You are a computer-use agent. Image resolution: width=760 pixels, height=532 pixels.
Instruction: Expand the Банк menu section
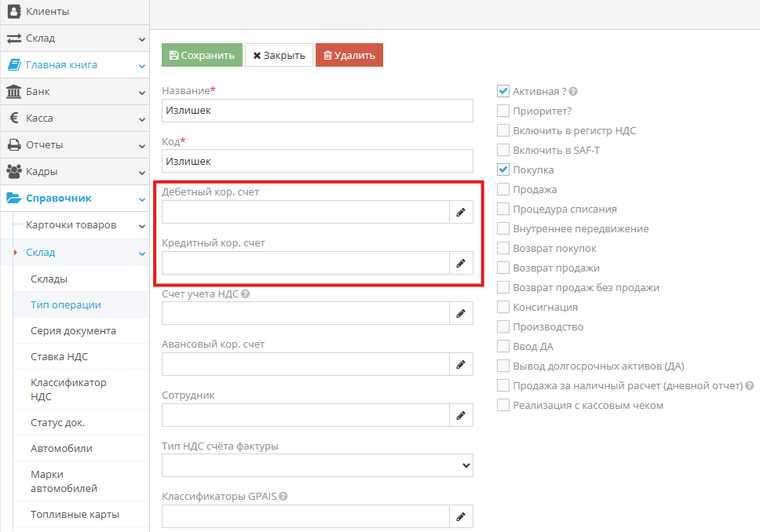click(75, 92)
